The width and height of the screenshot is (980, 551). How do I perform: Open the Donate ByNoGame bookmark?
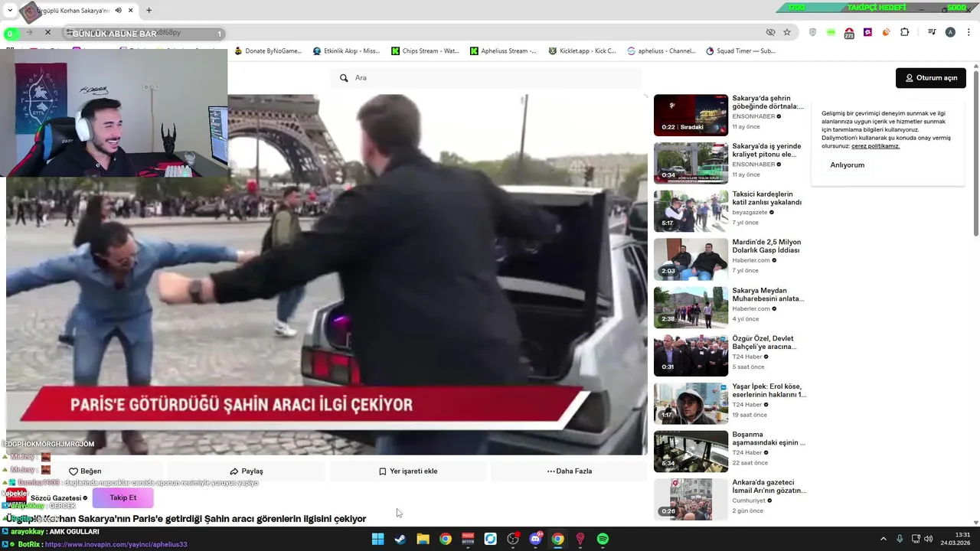pyautogui.click(x=268, y=51)
